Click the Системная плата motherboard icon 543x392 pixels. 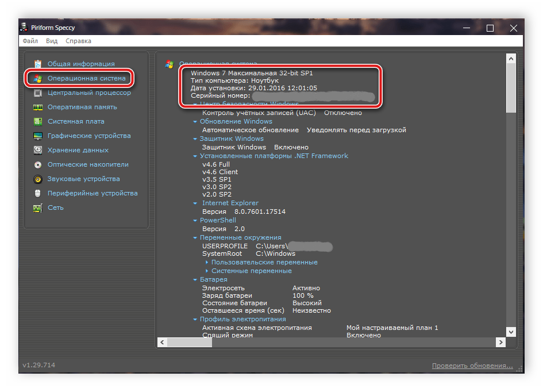(38, 121)
